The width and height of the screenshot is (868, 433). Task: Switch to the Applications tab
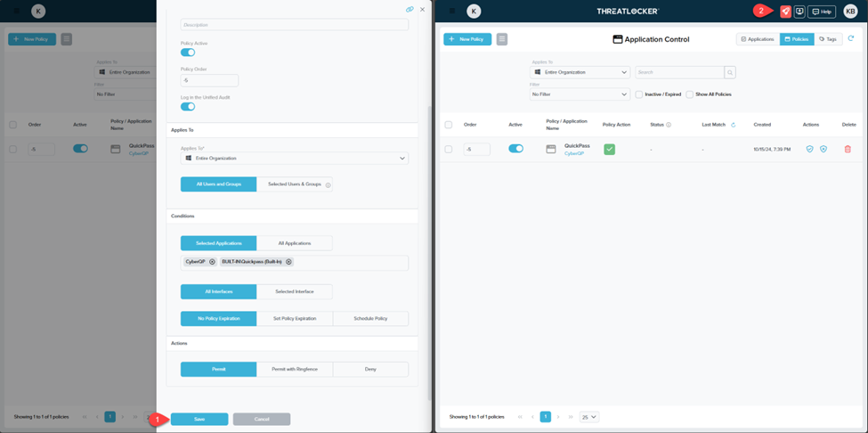pos(758,39)
